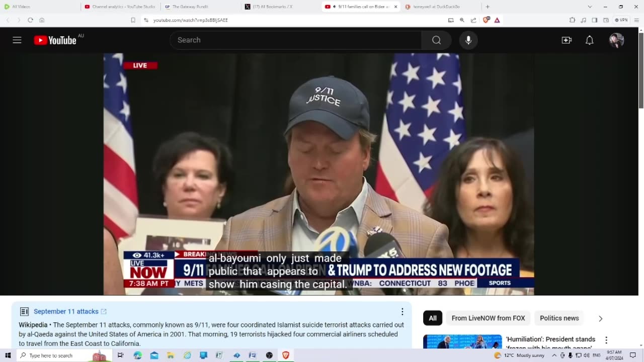This screenshot has width=644, height=362.
Task: Open new browser tab plus button
Action: tap(488, 7)
